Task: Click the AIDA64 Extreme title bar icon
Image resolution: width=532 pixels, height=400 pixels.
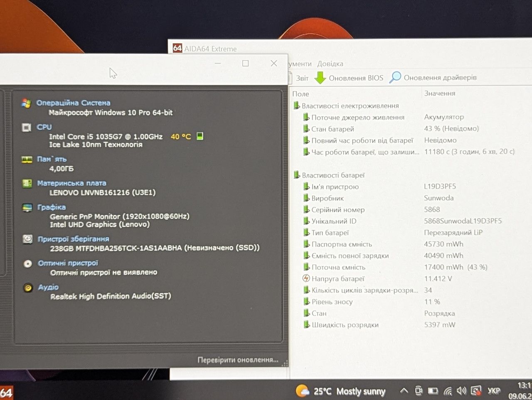Action: pos(177,48)
